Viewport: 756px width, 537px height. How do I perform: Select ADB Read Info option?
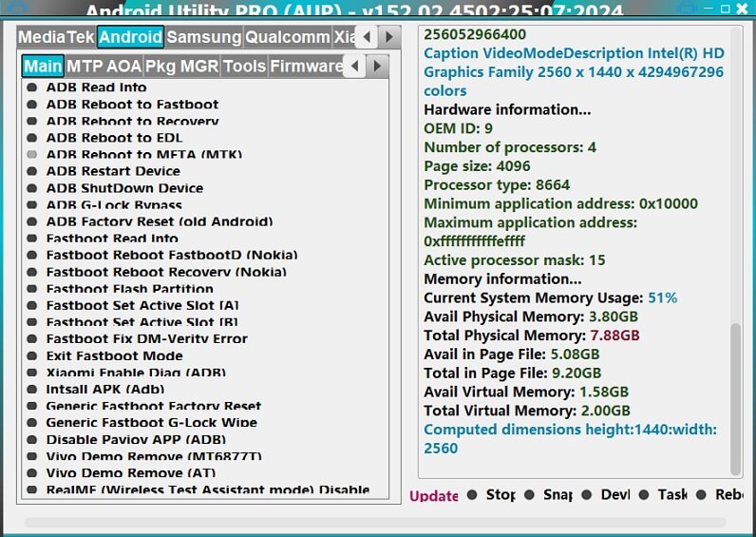tap(86, 87)
